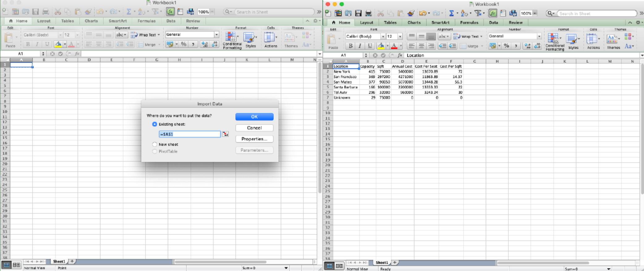The image size is (644, 271).
Task: Click the Media Browser icon in right window
Action: [x=513, y=13]
